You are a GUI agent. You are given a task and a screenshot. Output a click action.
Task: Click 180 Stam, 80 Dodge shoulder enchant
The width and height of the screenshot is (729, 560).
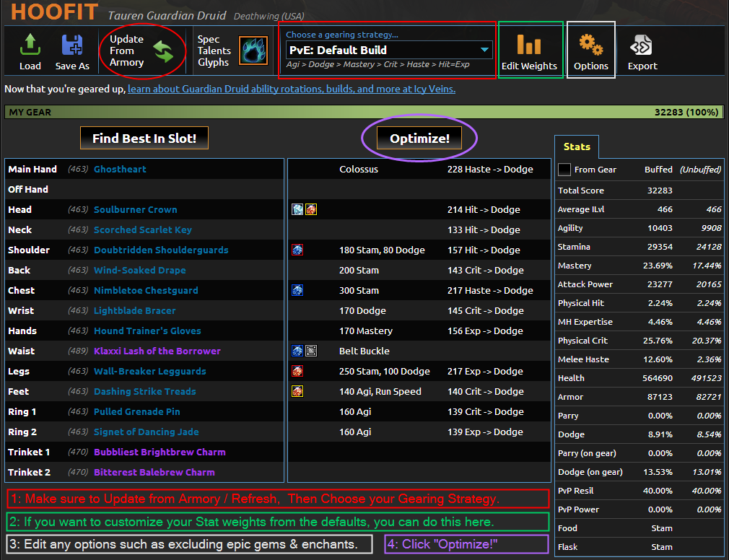(382, 250)
